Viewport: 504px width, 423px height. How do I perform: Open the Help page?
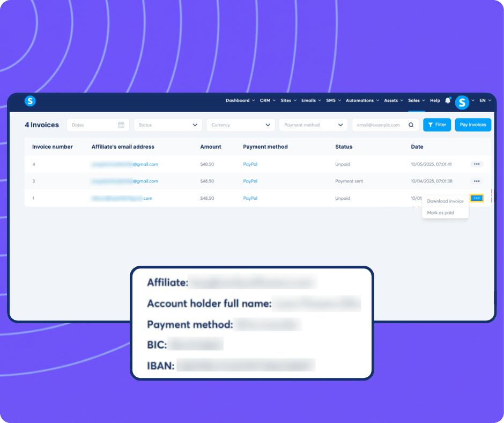click(435, 100)
